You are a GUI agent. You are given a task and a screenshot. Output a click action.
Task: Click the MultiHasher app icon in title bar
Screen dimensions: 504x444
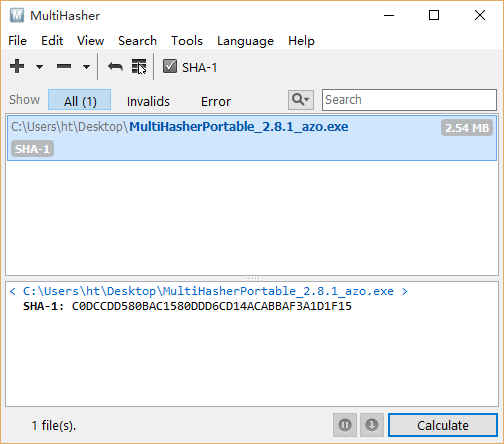(17, 15)
